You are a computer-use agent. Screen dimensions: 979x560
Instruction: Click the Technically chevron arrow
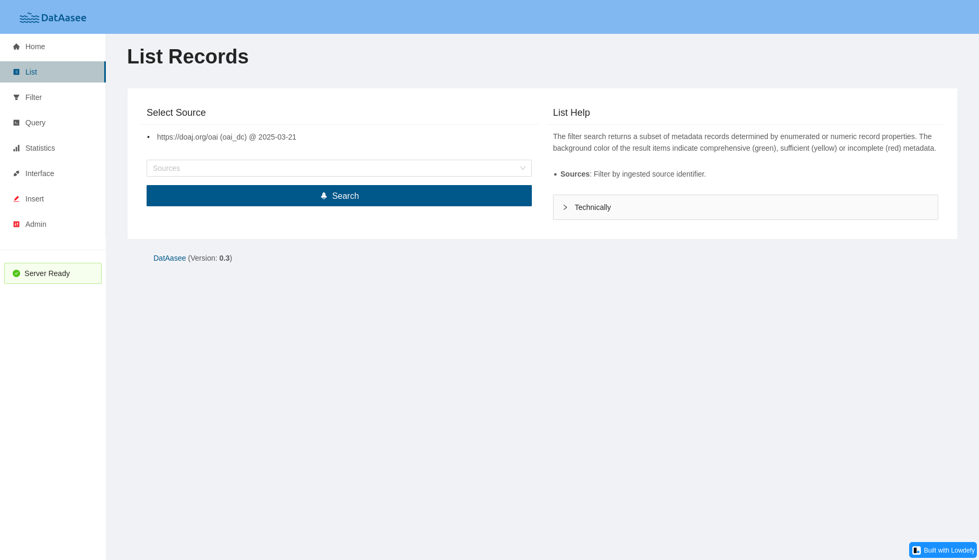tap(565, 207)
